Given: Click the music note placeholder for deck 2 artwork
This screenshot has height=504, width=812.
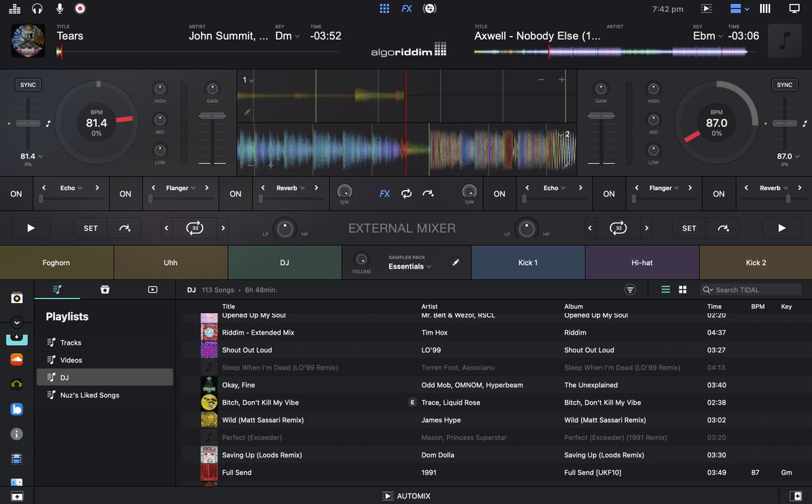Looking at the screenshot, I should pos(784,41).
